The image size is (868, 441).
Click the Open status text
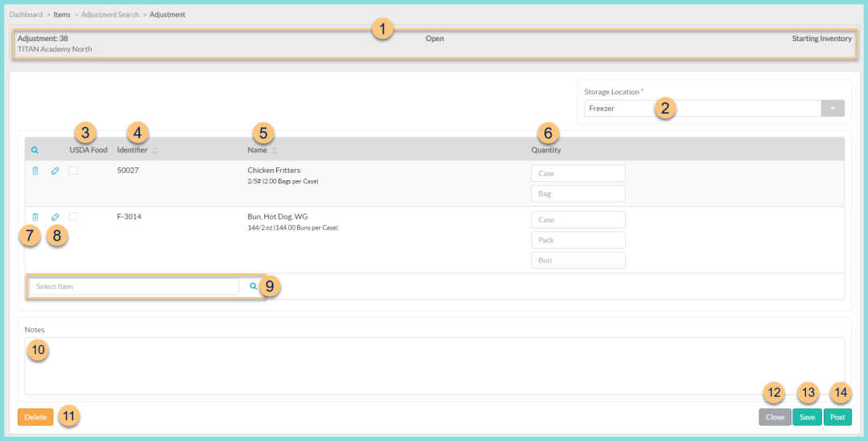click(435, 39)
